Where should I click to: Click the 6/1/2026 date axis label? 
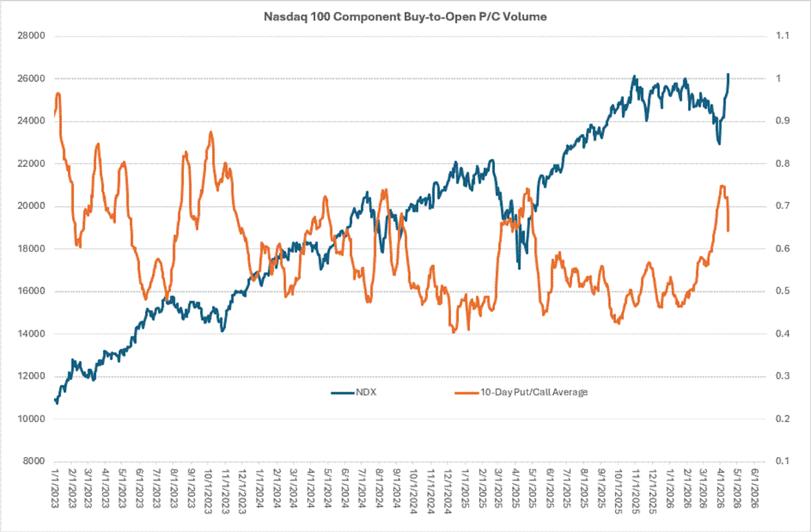pyautogui.click(x=753, y=488)
